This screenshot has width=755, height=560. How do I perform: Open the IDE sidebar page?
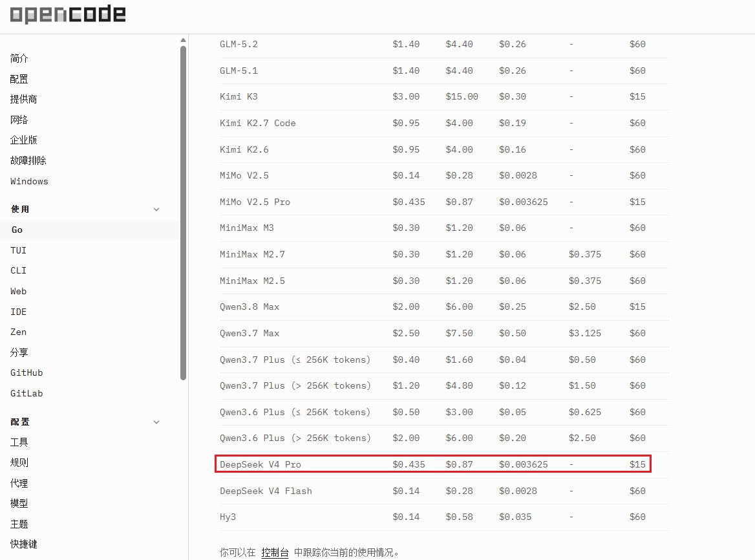point(18,312)
